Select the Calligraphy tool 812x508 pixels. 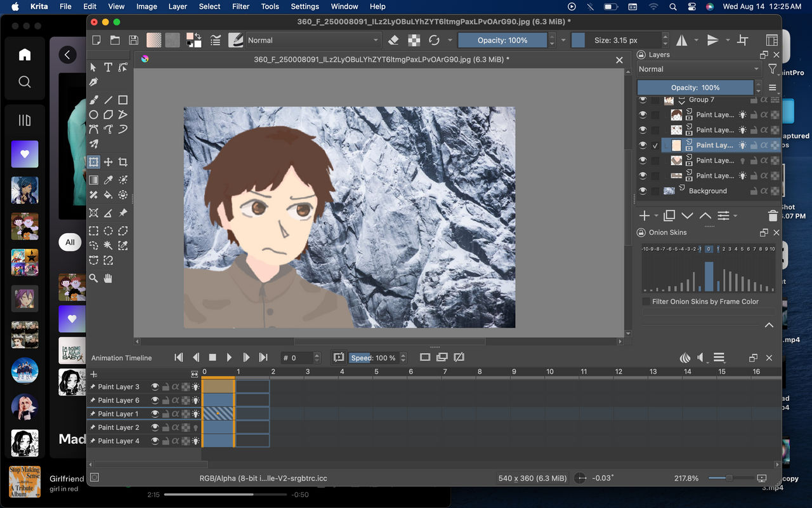coord(93,83)
